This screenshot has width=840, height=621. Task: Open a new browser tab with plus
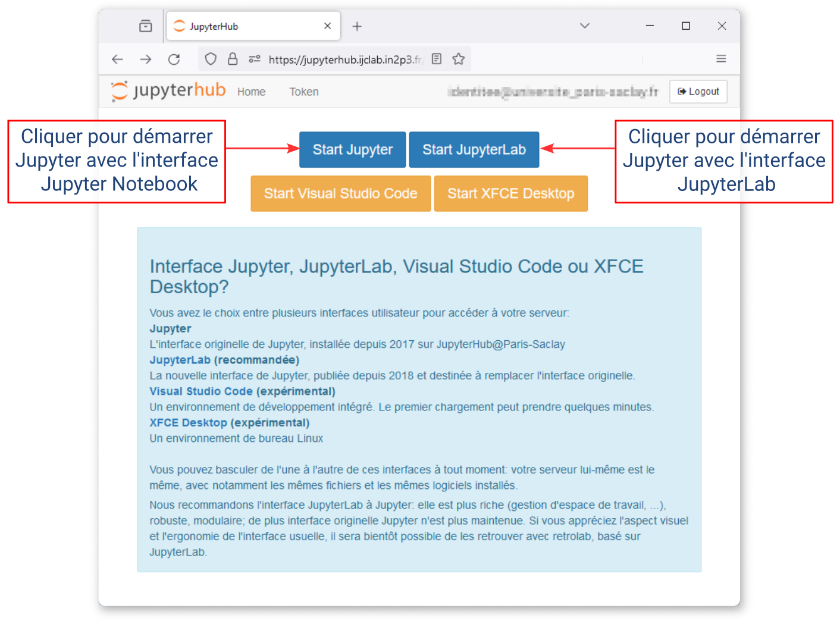click(357, 26)
